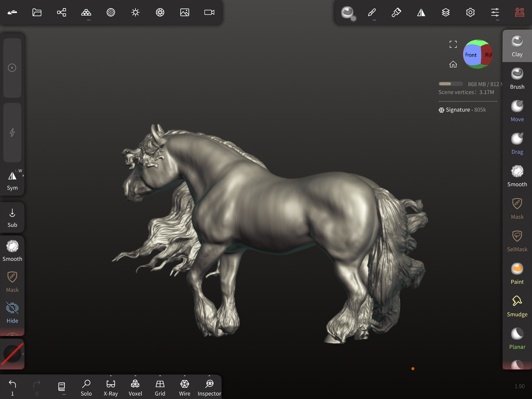Toggle Solo mode

[x=86, y=388]
